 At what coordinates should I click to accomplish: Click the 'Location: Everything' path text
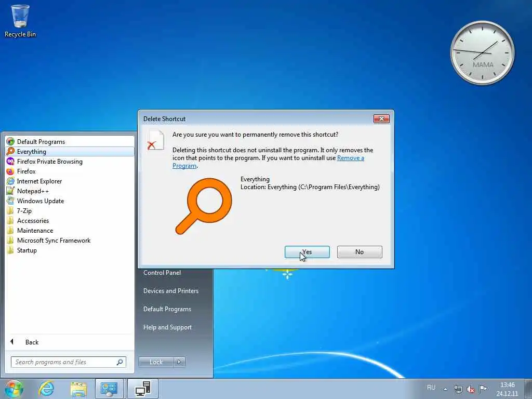(x=310, y=187)
